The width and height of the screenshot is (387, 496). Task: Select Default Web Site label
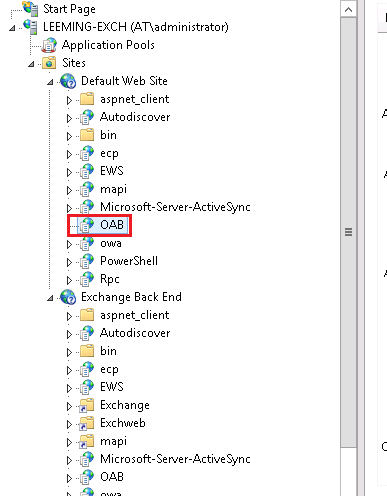[124, 81]
